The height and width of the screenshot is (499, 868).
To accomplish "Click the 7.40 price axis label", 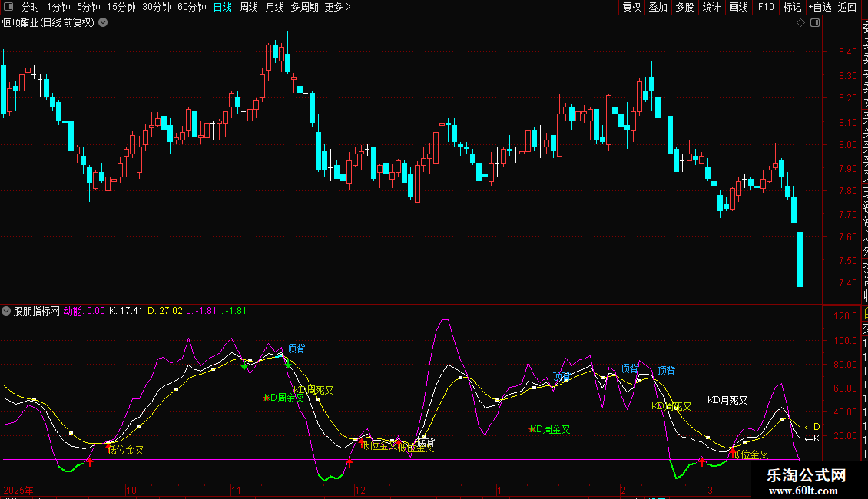I will [x=847, y=283].
